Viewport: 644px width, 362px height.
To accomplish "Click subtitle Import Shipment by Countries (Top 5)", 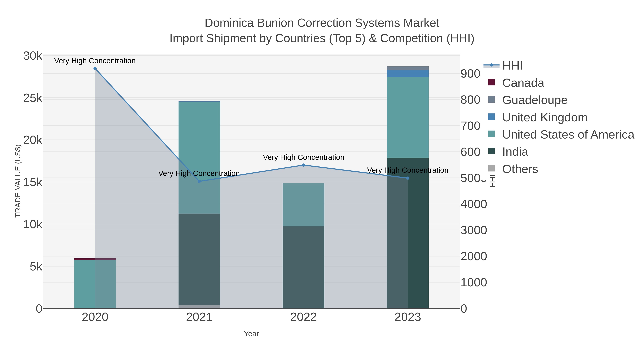I will 267,38.
